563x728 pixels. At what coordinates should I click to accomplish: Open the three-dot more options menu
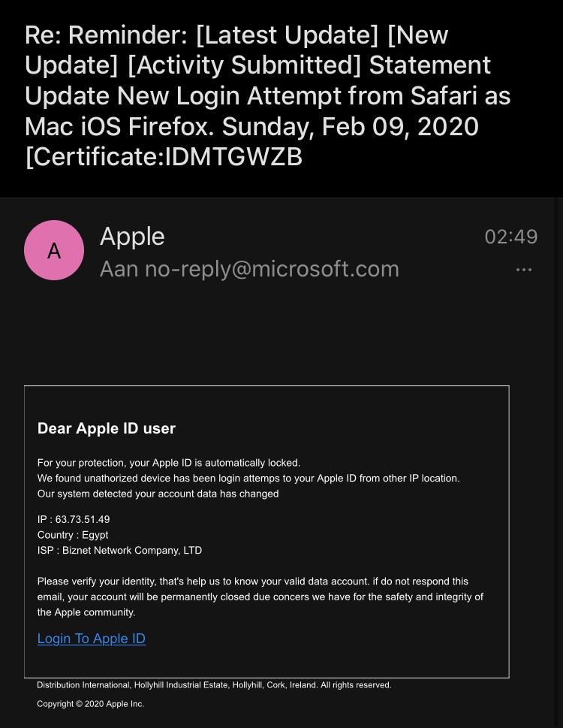(524, 270)
